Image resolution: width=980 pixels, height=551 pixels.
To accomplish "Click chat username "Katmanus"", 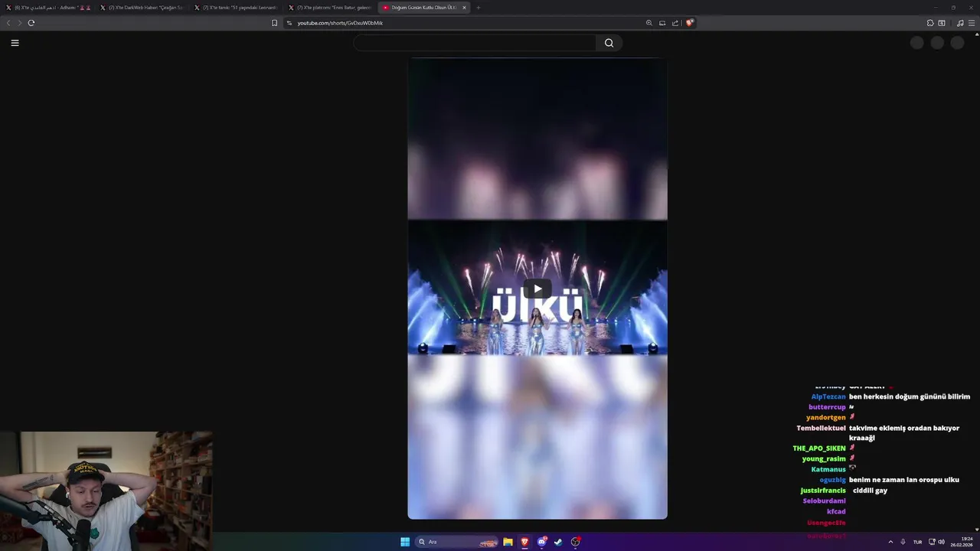I will pos(828,469).
